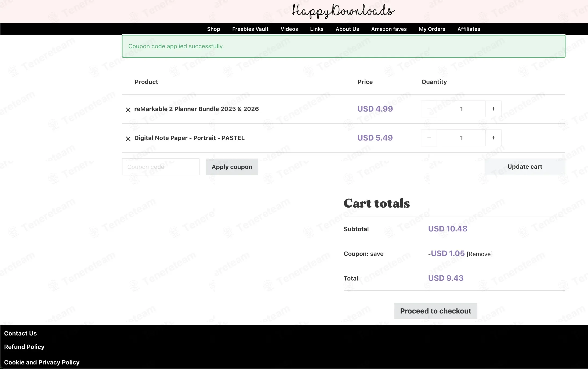Click the Update cart button

(x=525, y=167)
